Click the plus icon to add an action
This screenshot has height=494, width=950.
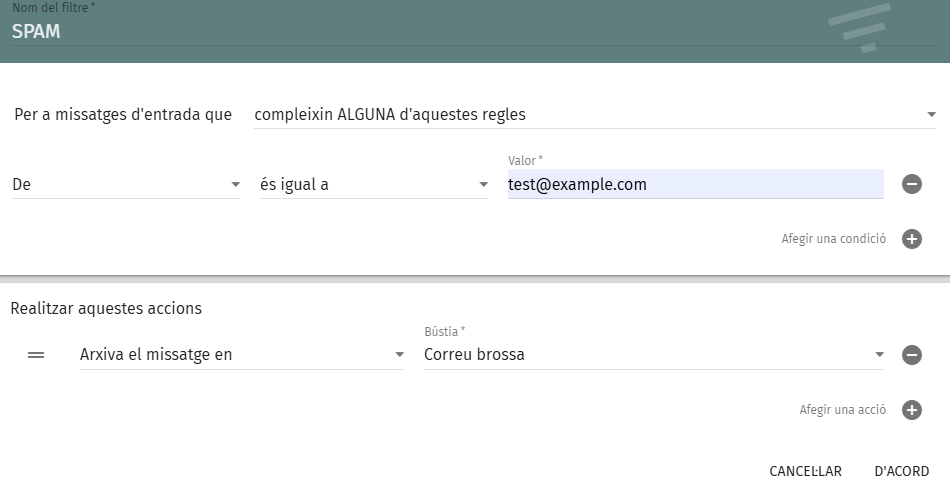(911, 409)
